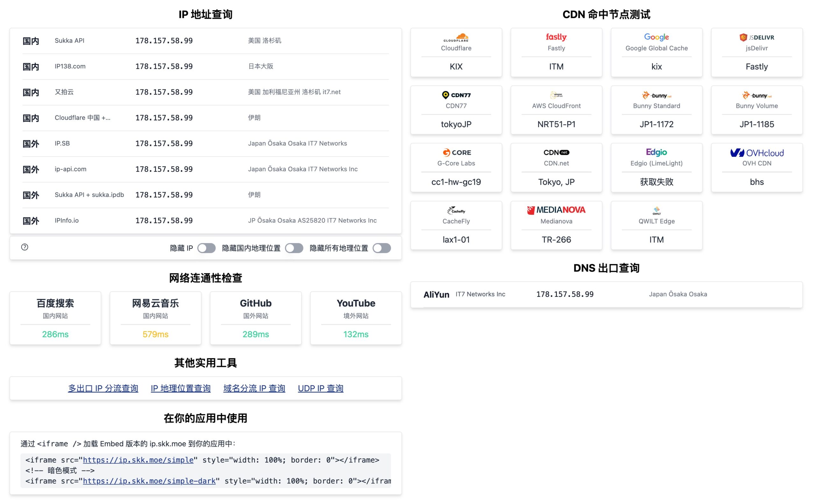Click the OVHcloud logo icon
This screenshot has height=504, width=815.
[757, 153]
